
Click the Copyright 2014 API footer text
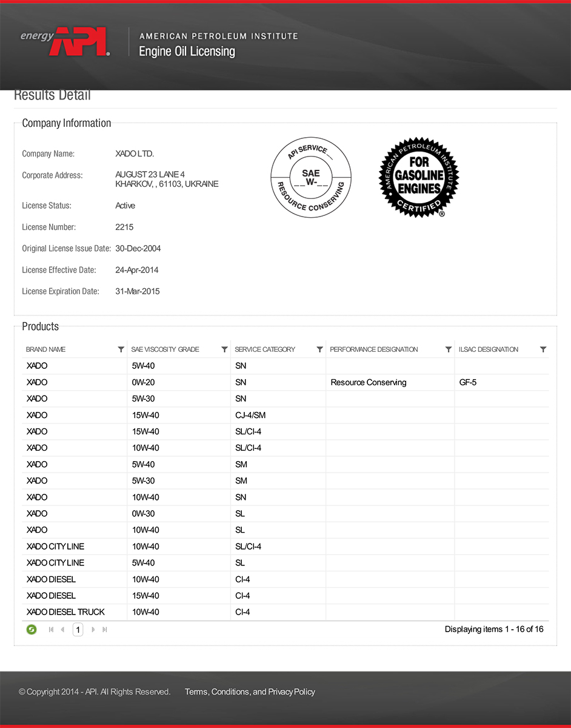click(95, 692)
